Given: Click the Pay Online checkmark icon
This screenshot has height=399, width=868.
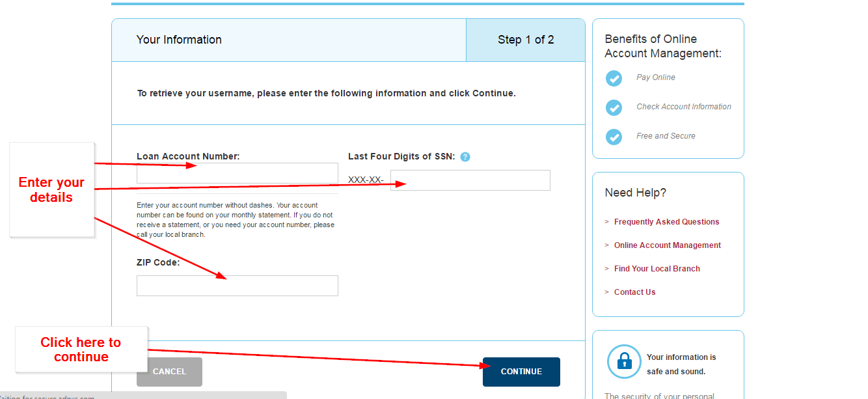Looking at the screenshot, I should pos(614,77).
